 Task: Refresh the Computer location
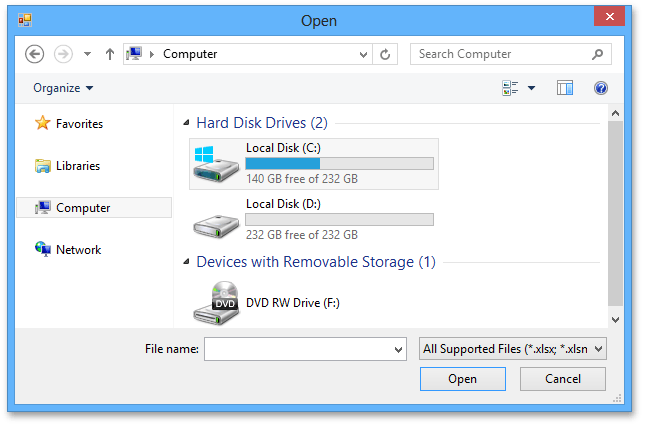tap(386, 54)
